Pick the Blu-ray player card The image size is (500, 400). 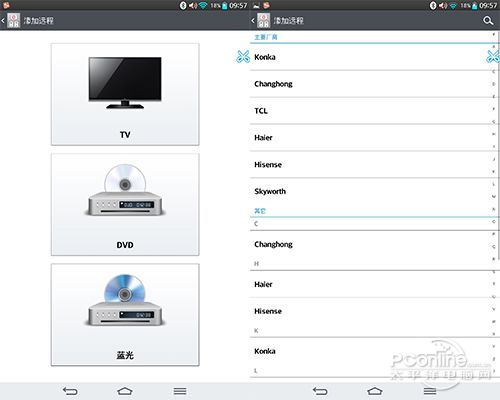(125, 315)
